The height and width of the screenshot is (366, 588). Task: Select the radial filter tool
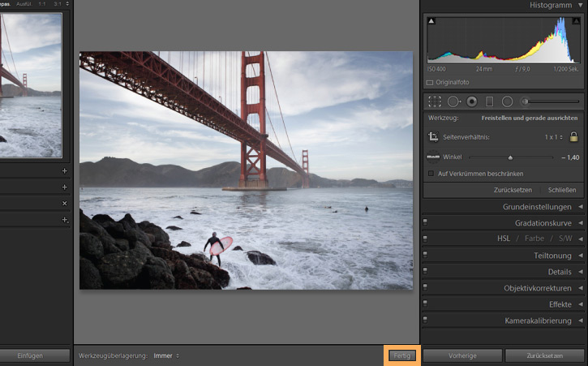click(507, 101)
